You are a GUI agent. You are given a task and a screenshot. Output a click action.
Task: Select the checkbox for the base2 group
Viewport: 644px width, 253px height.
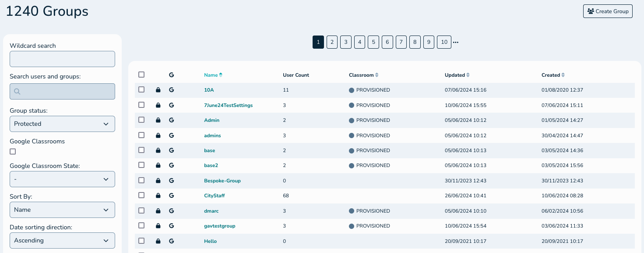point(141,165)
